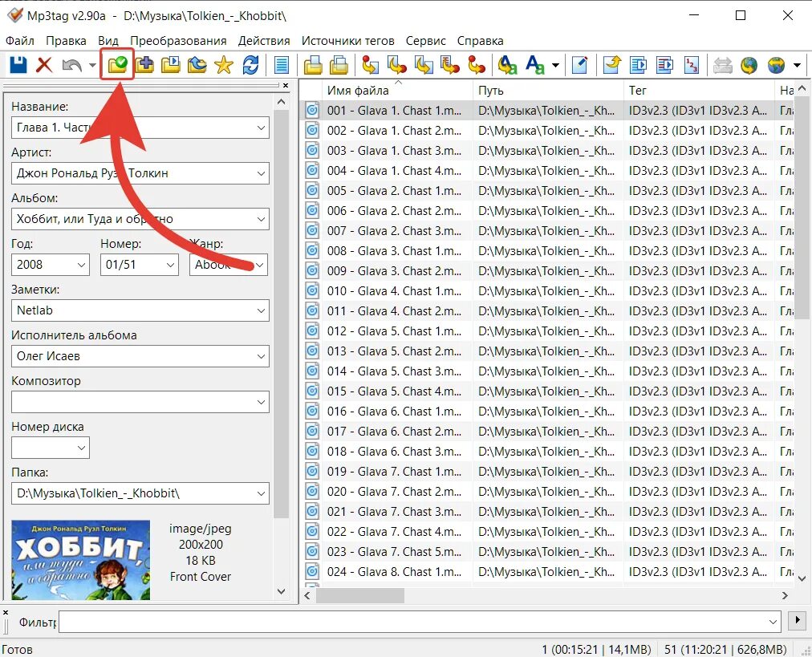Image resolution: width=812 pixels, height=657 pixels.
Task: Save tags with the floppy disk icon
Action: click(18, 65)
